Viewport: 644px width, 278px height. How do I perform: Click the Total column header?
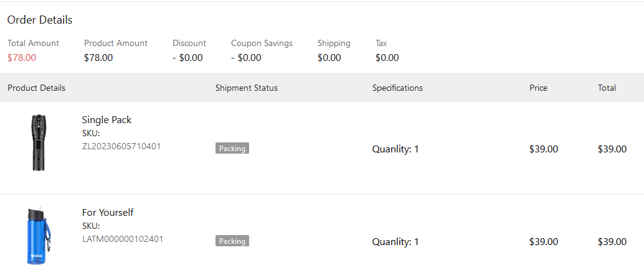[607, 88]
